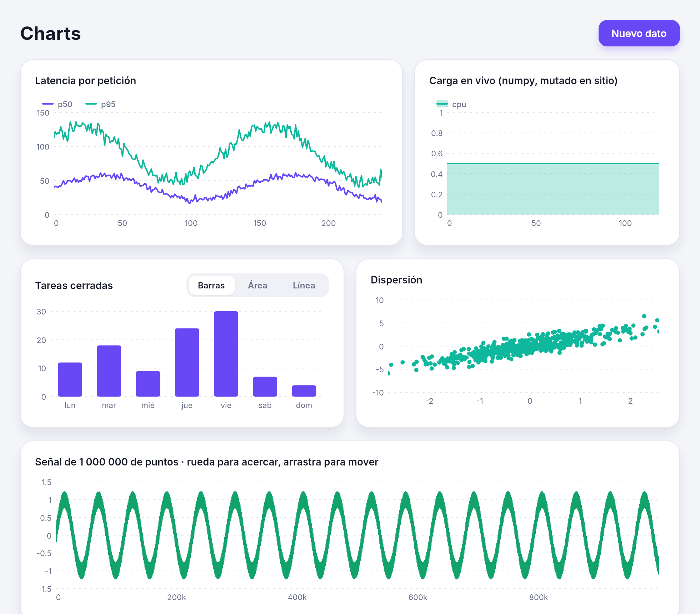Click the vie bar in Tareas cerradas
Image resolution: width=700 pixels, height=614 pixels.
pos(226,354)
